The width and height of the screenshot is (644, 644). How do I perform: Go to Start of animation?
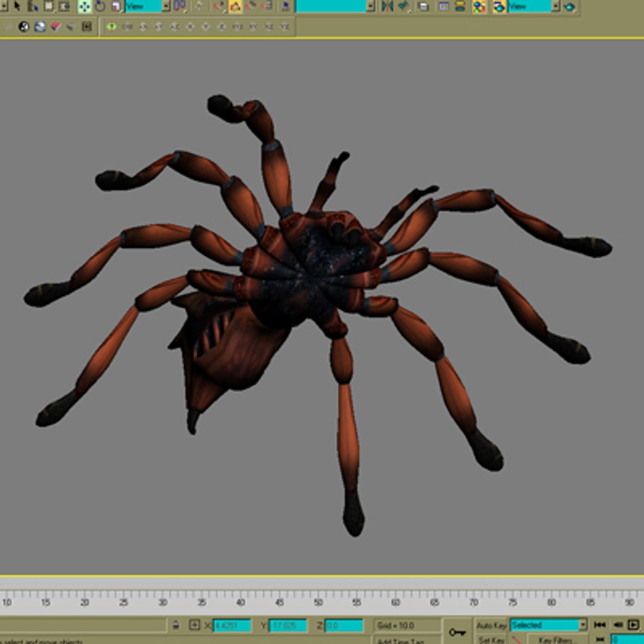[600, 625]
